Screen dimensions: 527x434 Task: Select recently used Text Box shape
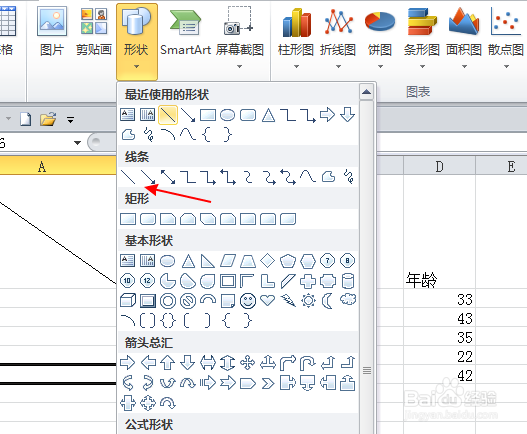(128, 115)
